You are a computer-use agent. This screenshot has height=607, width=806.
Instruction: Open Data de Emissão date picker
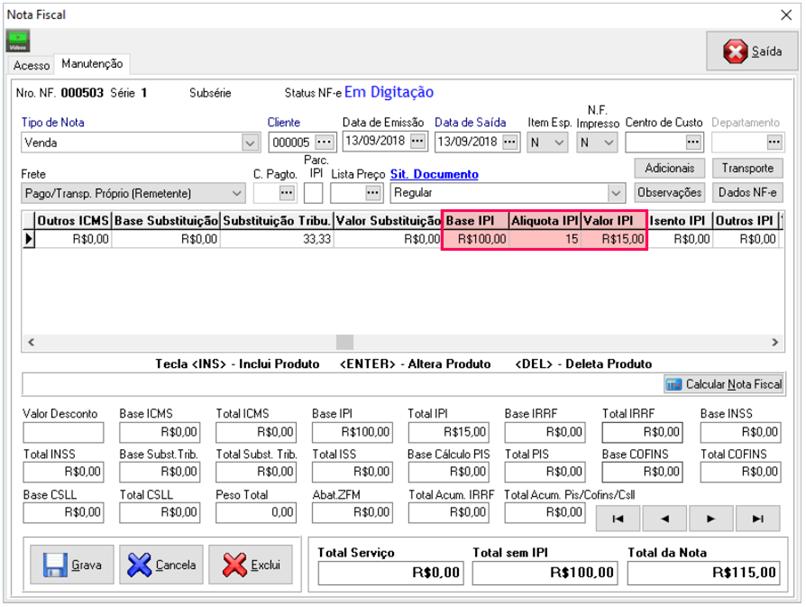pyautogui.click(x=418, y=142)
